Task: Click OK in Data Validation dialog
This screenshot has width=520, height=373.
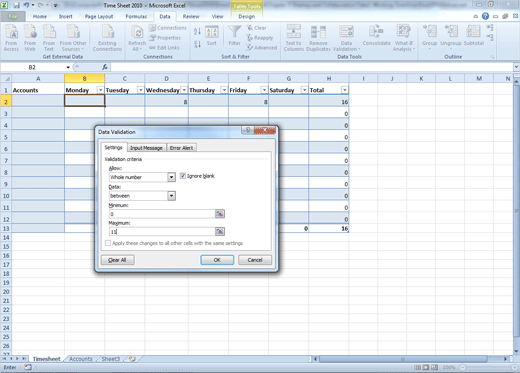Action: [x=217, y=260]
